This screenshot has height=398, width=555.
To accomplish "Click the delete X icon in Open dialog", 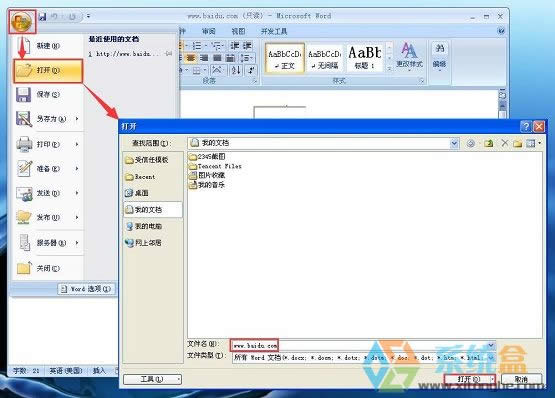I will [504, 143].
